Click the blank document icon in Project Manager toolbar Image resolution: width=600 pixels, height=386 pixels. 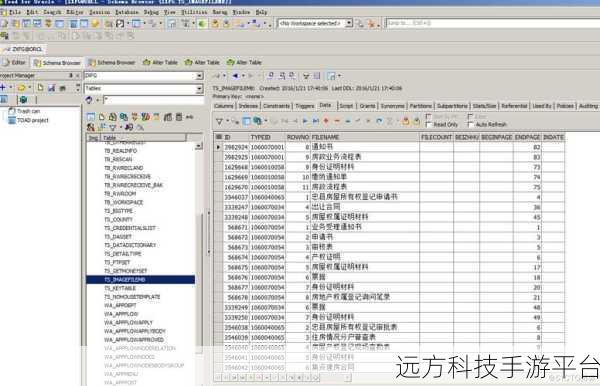tap(40, 88)
